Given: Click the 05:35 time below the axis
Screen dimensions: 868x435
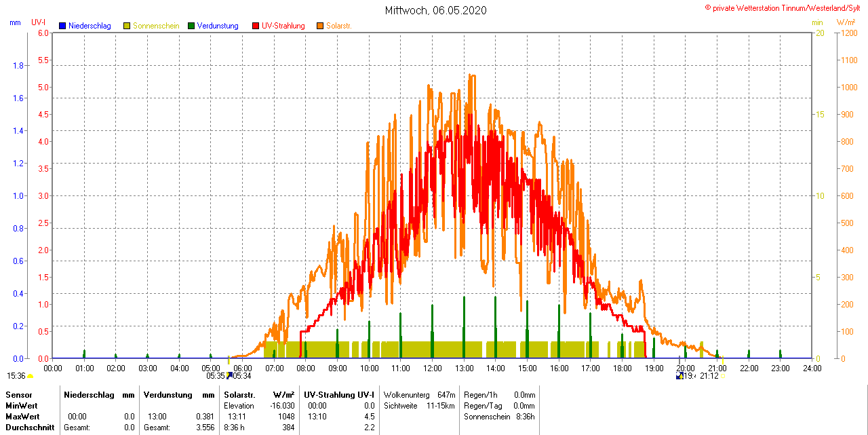Looking at the screenshot, I should click(x=216, y=376).
